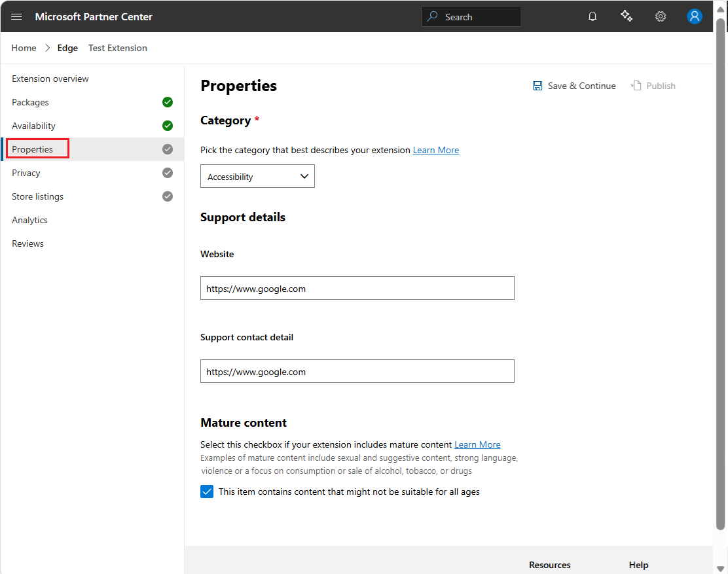This screenshot has height=574, width=728.
Task: Click the Store listings gray checkmark icon
Action: [x=168, y=196]
